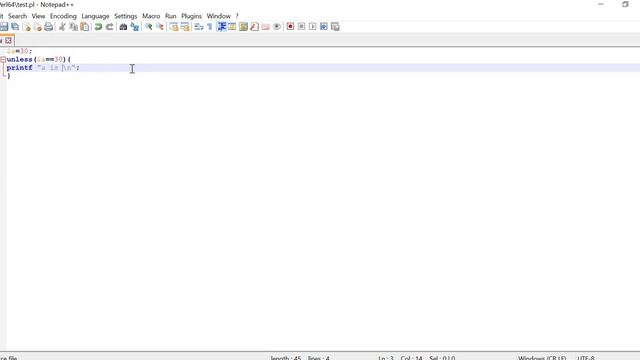Toggle Folder as Workspace panel icon
The image size is (640, 360).
[x=266, y=27]
